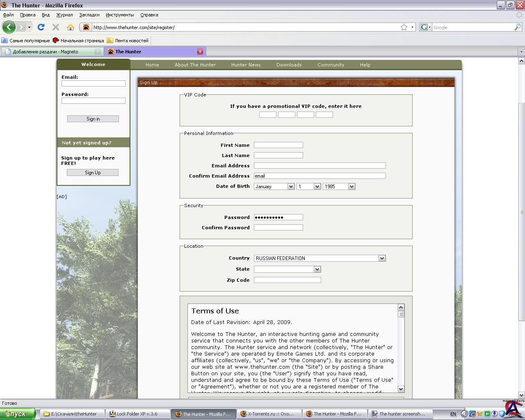Viewport: 525px width, 420px height.
Task: Open the Help navigation link
Action: click(365, 65)
